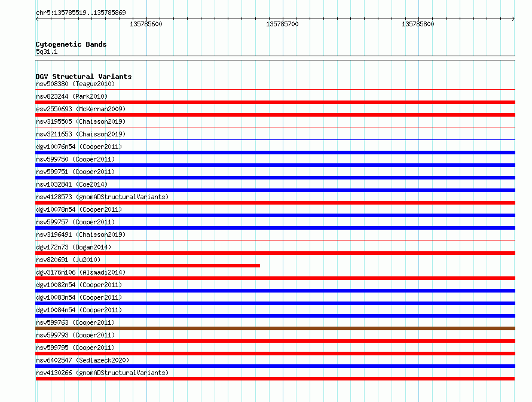
Task: Click dgv10083n54 (Cooper2011) label
Action: point(79,297)
